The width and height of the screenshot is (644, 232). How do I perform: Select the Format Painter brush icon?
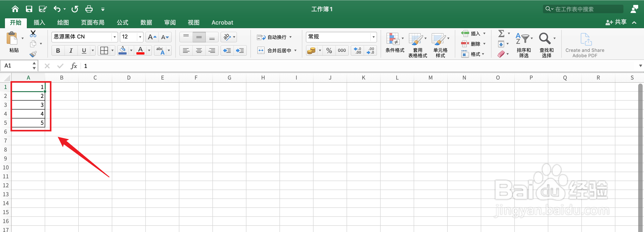pos(33,54)
